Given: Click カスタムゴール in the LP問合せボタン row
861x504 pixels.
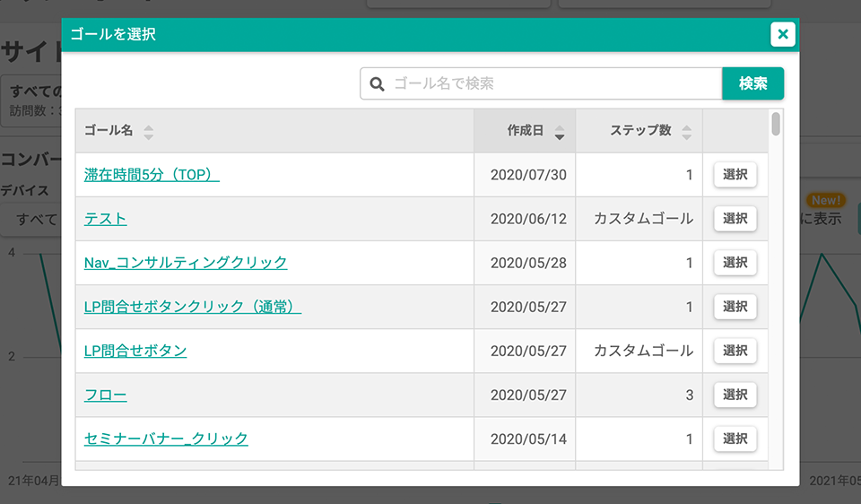Looking at the screenshot, I should [x=644, y=351].
